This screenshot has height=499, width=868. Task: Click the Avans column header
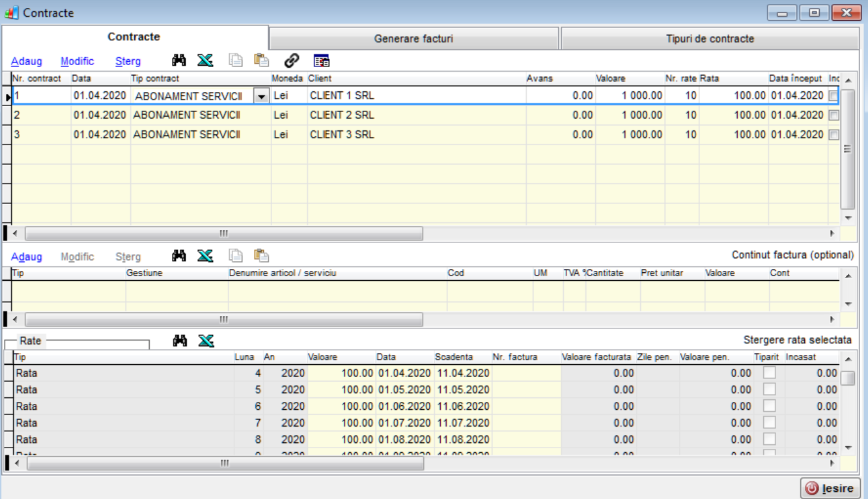coord(560,78)
